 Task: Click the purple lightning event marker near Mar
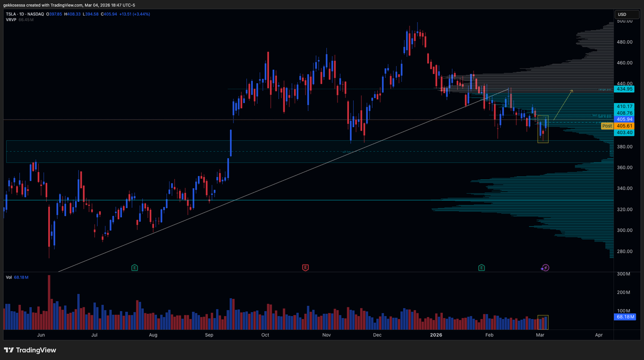click(545, 267)
